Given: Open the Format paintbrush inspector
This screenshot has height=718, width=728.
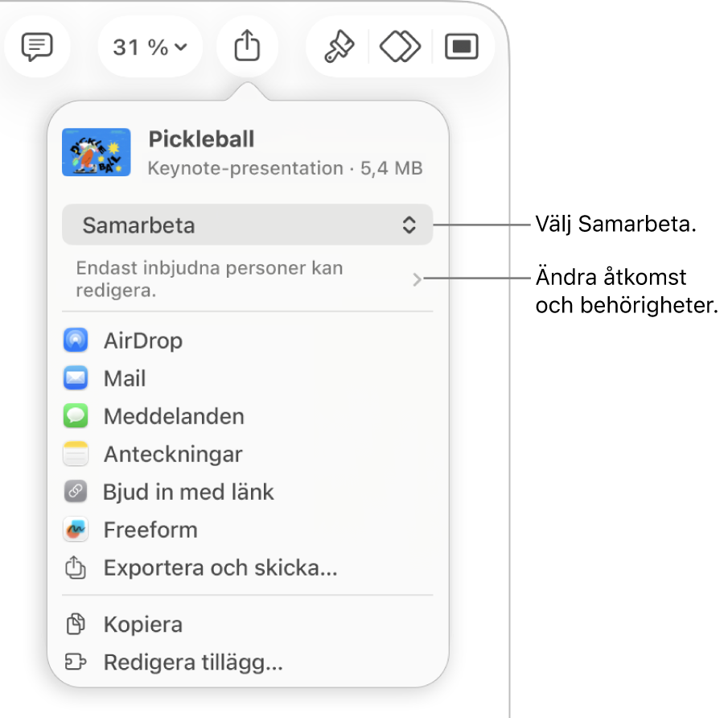Looking at the screenshot, I should pyautogui.click(x=339, y=46).
